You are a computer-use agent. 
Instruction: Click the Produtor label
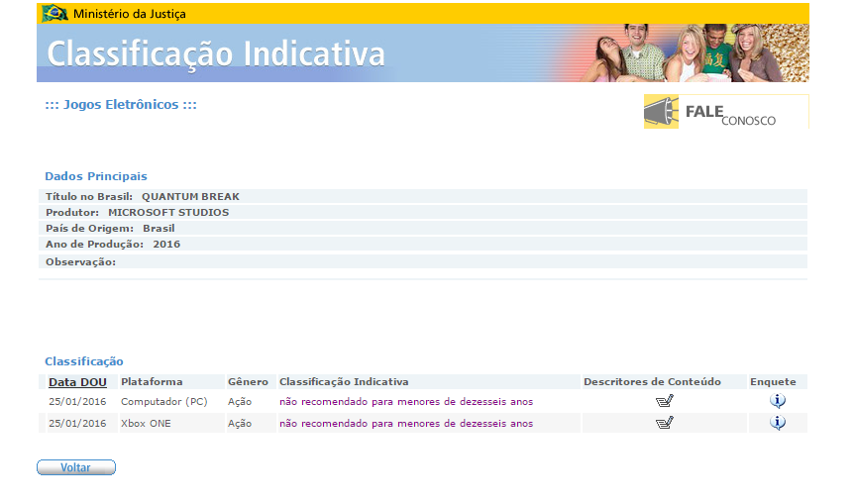(x=72, y=213)
